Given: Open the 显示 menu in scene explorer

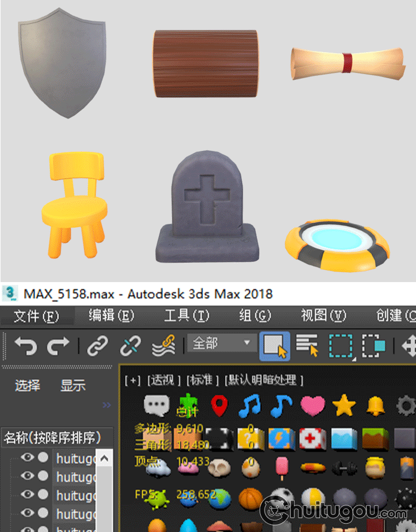Looking at the screenshot, I should pos(73,386).
